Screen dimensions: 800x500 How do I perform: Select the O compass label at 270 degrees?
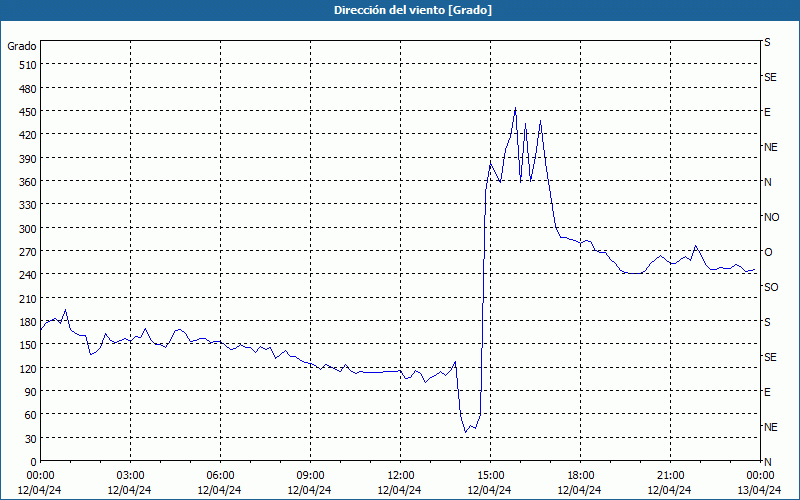pos(768,252)
